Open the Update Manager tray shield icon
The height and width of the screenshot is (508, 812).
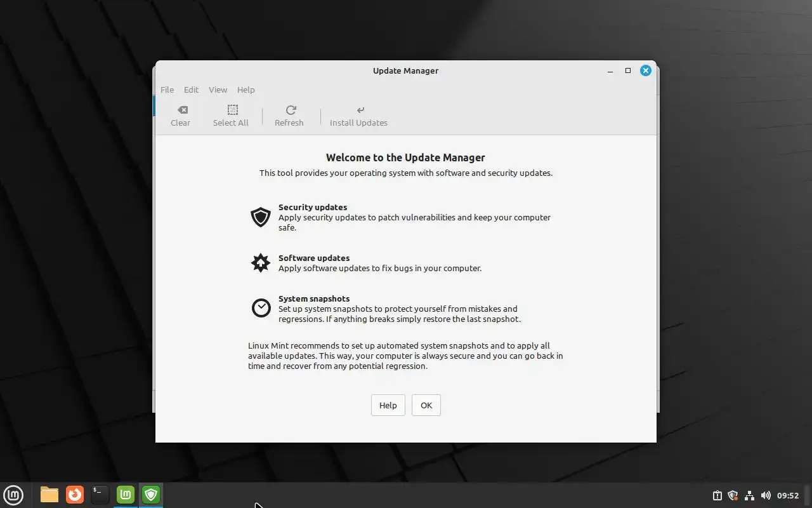(x=733, y=495)
